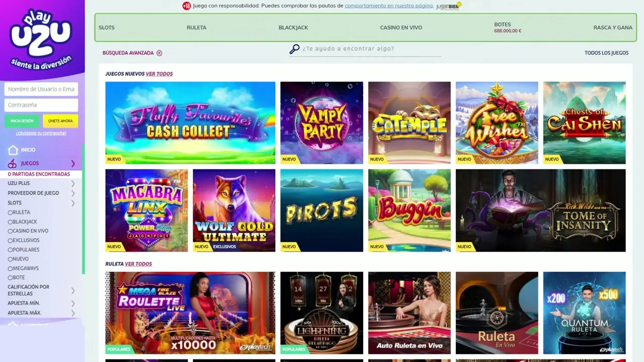Open the Pirots game

pos(321,210)
